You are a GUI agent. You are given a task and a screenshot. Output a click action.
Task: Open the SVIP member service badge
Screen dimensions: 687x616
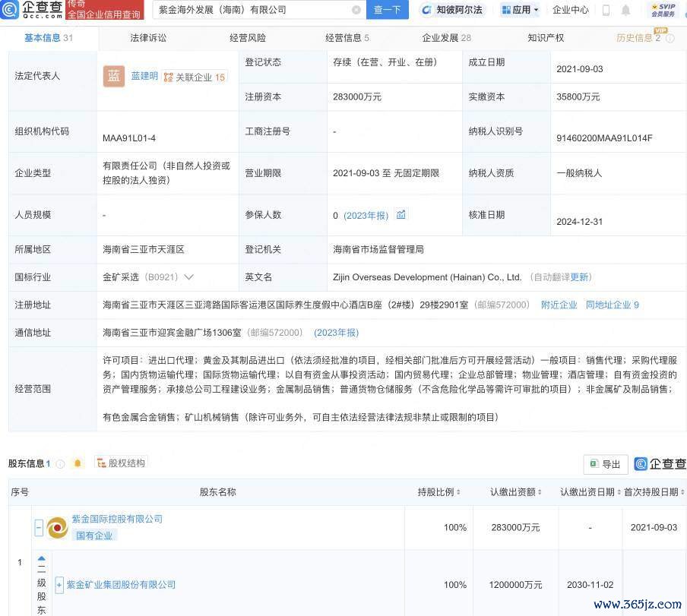(663, 10)
